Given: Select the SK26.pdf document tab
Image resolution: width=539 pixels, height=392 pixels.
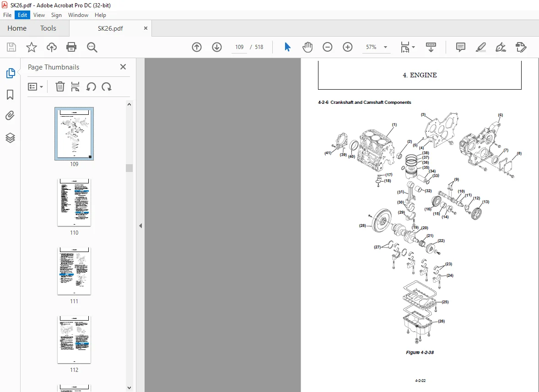Looking at the screenshot, I should point(110,28).
